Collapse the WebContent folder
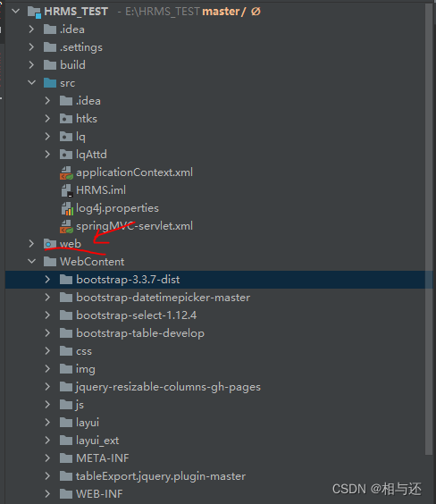The width and height of the screenshot is (436, 504). [32, 261]
